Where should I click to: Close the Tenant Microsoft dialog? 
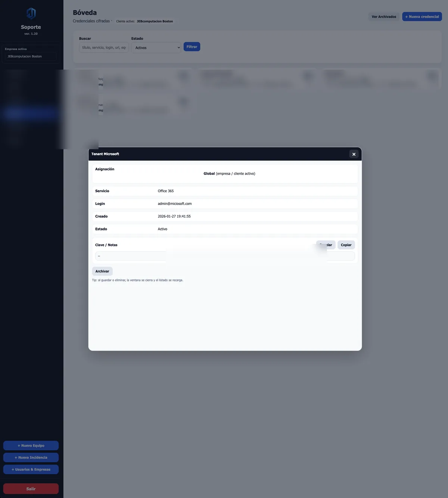tap(354, 154)
